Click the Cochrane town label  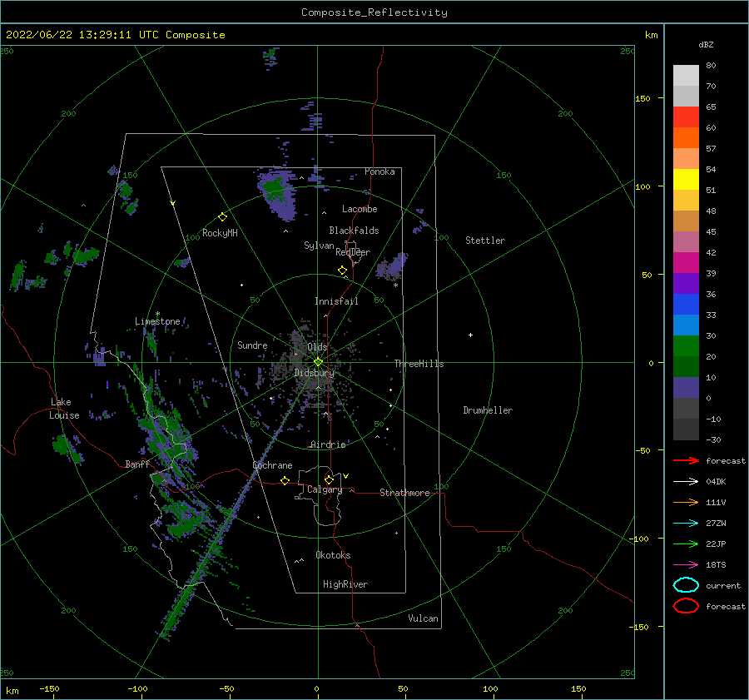[x=272, y=465]
